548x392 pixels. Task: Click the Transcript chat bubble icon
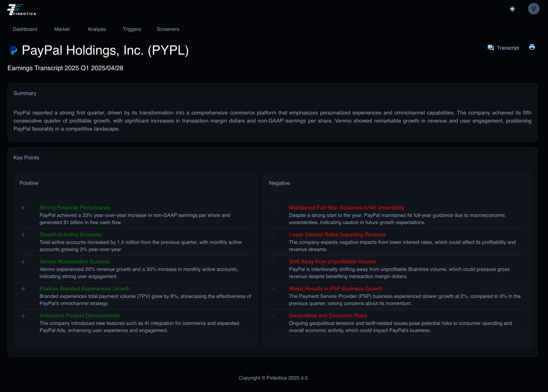tap(490, 48)
